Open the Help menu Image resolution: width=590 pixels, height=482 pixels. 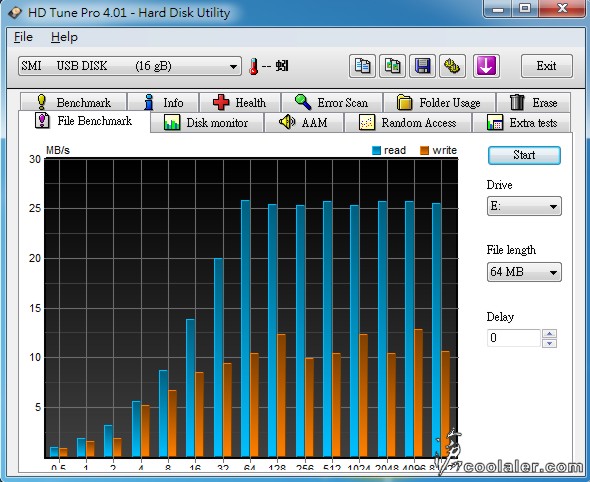coord(64,37)
